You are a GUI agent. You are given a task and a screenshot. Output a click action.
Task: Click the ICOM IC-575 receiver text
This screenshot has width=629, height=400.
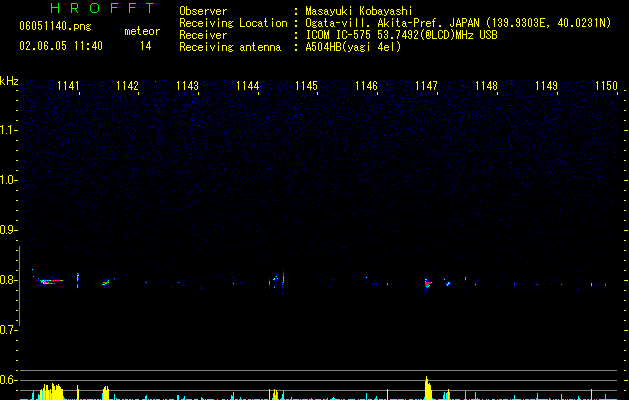pos(401,35)
